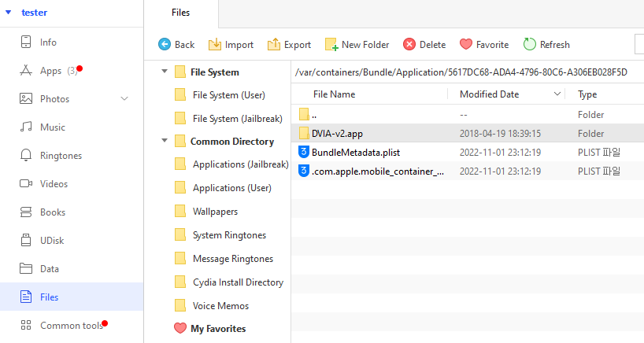The width and height of the screenshot is (644, 343).
Task: Select the DVIA-v2.app file name
Action: pos(337,133)
